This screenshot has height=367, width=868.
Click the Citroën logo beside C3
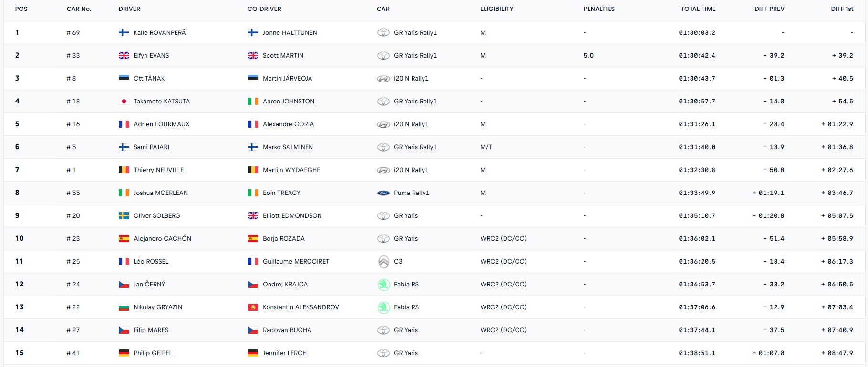pos(383,262)
